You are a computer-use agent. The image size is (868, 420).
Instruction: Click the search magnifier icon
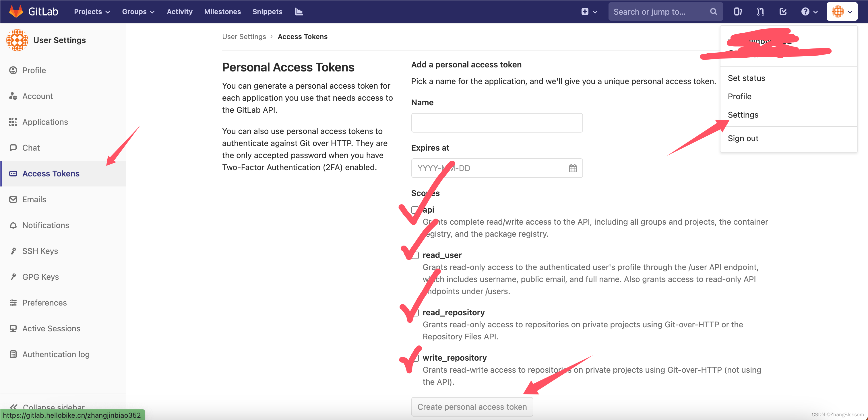[x=713, y=11]
